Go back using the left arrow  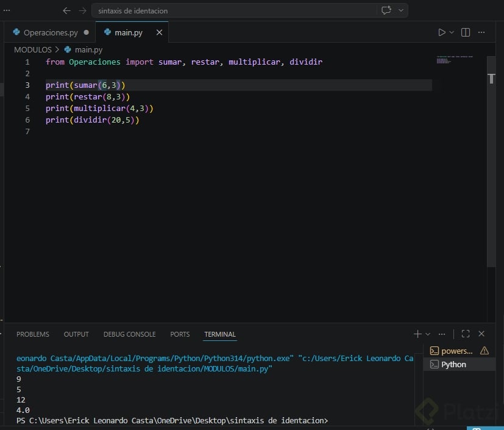[x=67, y=10]
